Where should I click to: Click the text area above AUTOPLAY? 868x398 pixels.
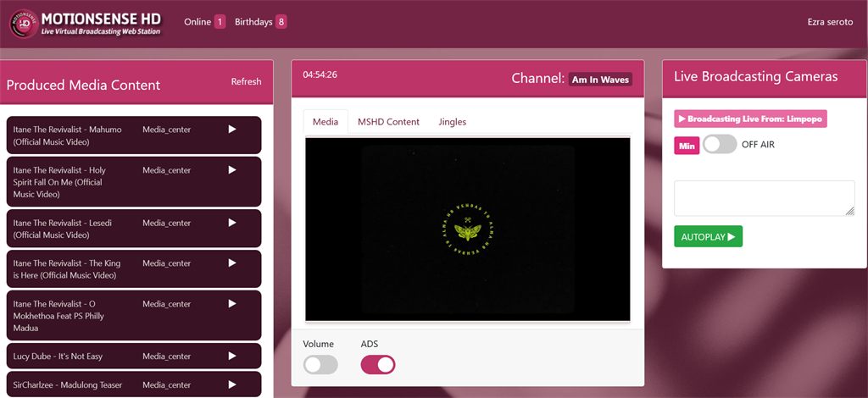click(x=764, y=198)
